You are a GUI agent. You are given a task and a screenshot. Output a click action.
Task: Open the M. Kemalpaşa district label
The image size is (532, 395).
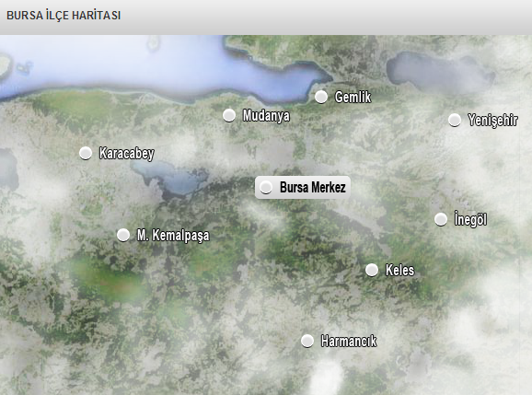pyautogui.click(x=173, y=236)
